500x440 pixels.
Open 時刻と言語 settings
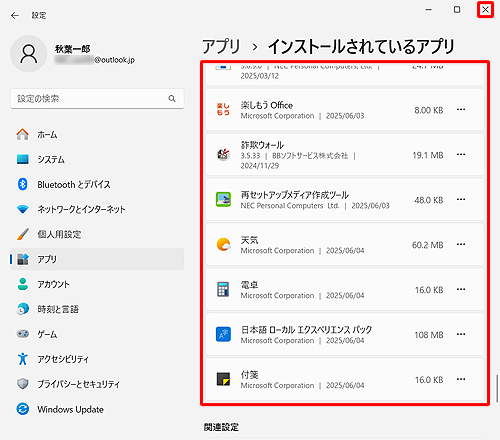pyautogui.click(x=97, y=309)
